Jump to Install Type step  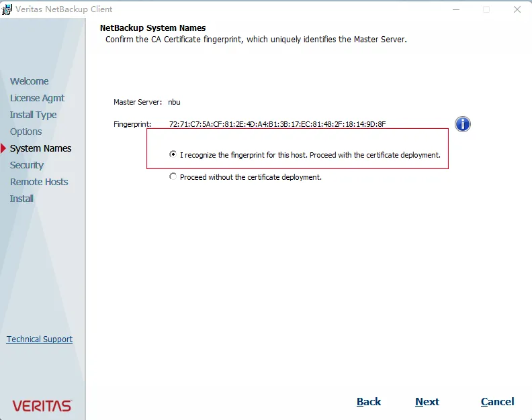pos(34,115)
